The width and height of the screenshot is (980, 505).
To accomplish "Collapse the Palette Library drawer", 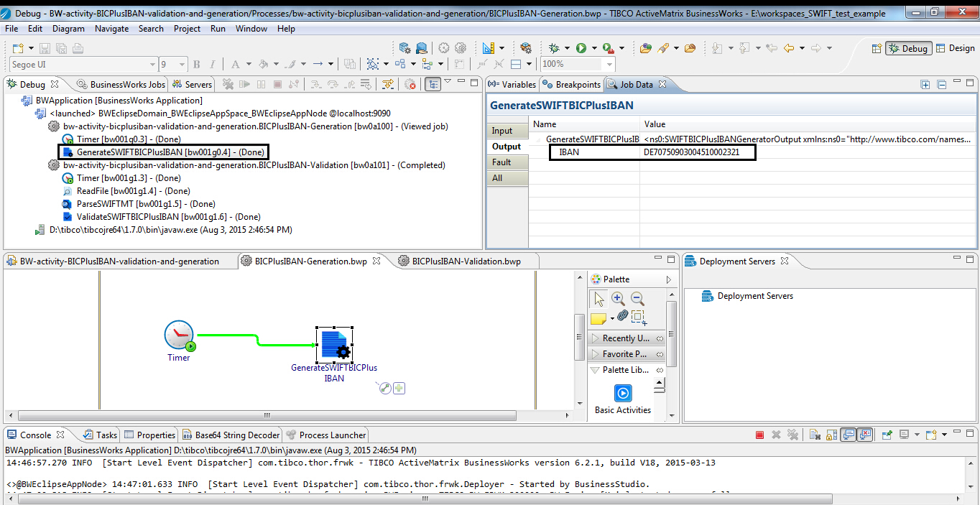I will [x=627, y=369].
